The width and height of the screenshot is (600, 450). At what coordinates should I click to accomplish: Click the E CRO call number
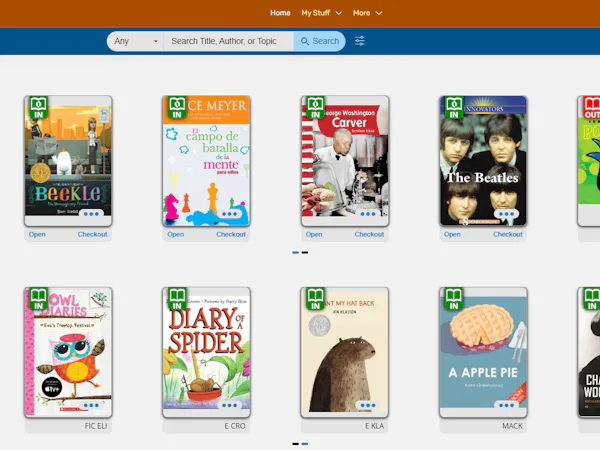[235, 426]
